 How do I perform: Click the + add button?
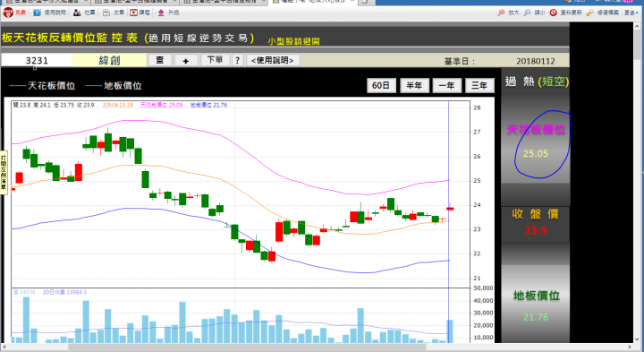[186, 60]
